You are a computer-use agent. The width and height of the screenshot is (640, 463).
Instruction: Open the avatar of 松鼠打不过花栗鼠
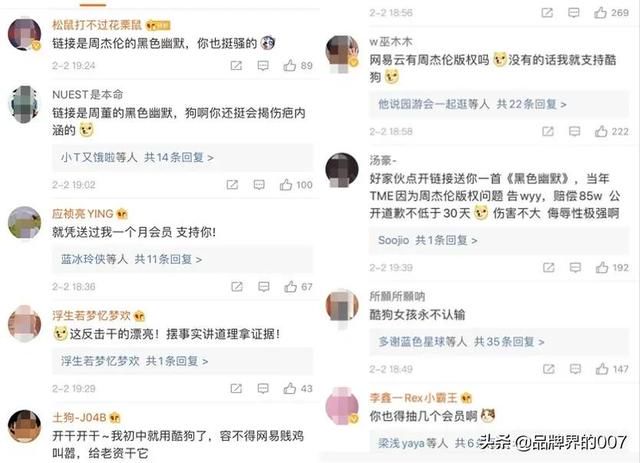(24, 34)
